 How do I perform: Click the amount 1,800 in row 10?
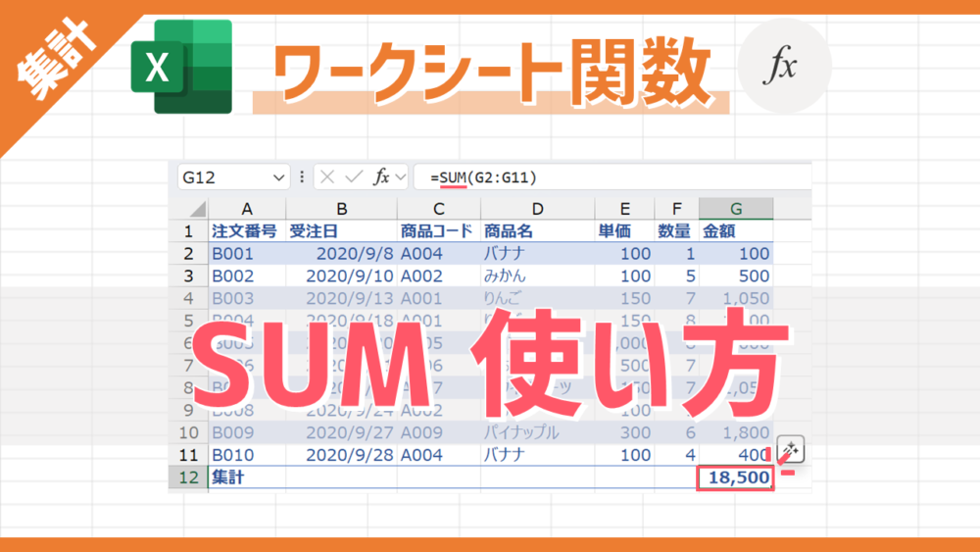tap(736, 432)
